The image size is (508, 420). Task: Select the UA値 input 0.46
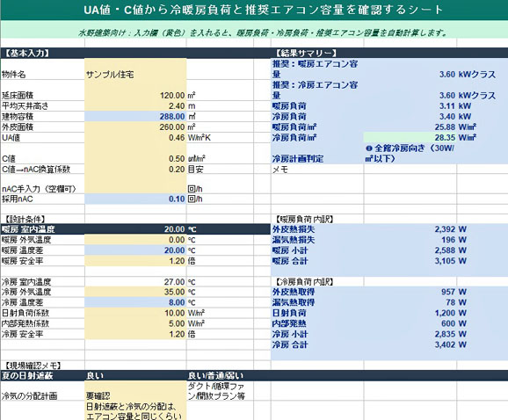[x=135, y=138]
